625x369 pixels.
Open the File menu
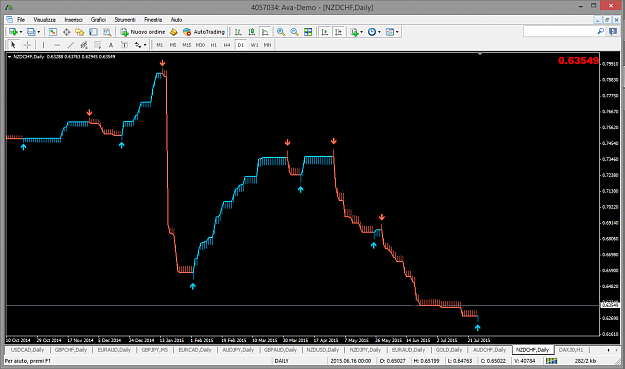coord(21,20)
